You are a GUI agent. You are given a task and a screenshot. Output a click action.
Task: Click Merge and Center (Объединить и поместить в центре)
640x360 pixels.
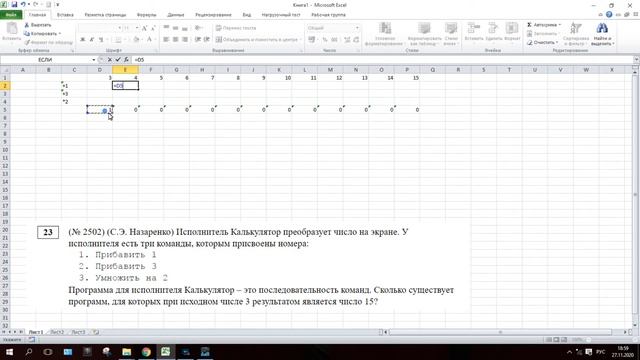tap(259, 40)
